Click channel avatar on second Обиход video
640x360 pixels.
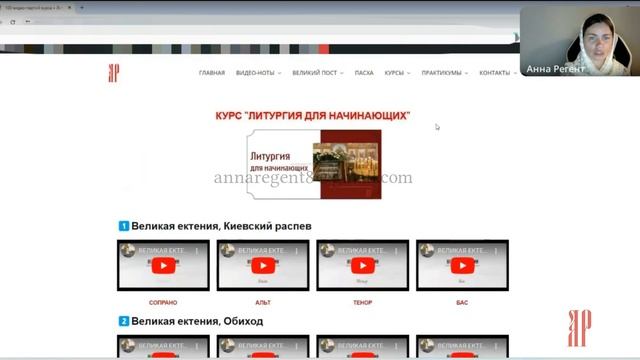point(228,345)
